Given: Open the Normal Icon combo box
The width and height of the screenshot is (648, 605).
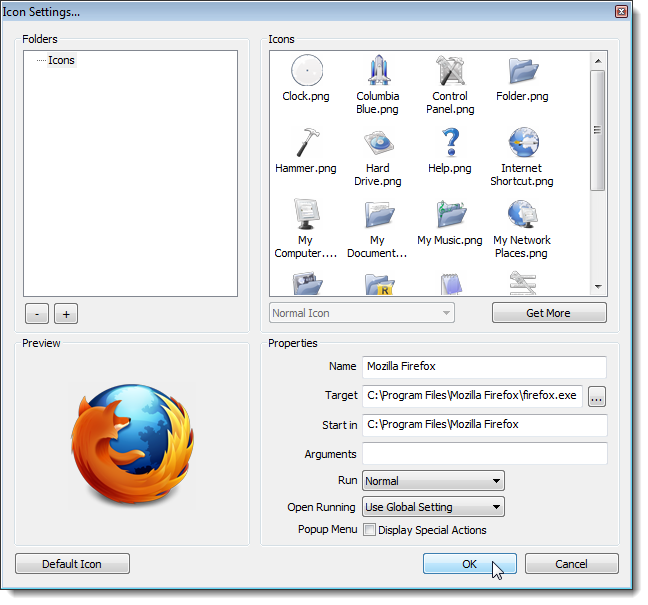Looking at the screenshot, I should (x=362, y=313).
